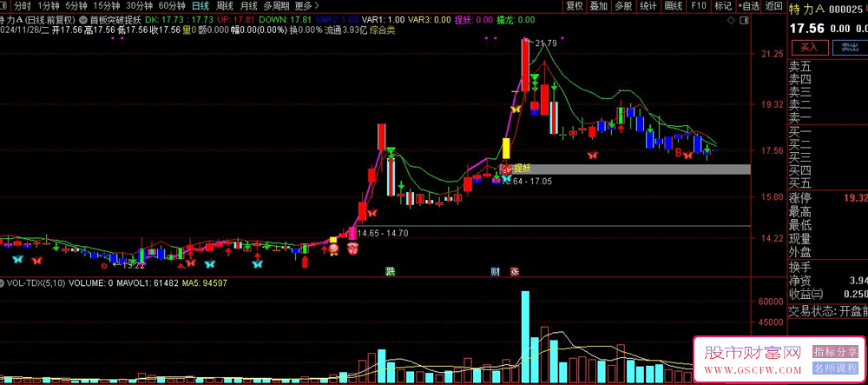The image size is (868, 385).
Task: Add stock via +自选 button
Action: [x=748, y=6]
